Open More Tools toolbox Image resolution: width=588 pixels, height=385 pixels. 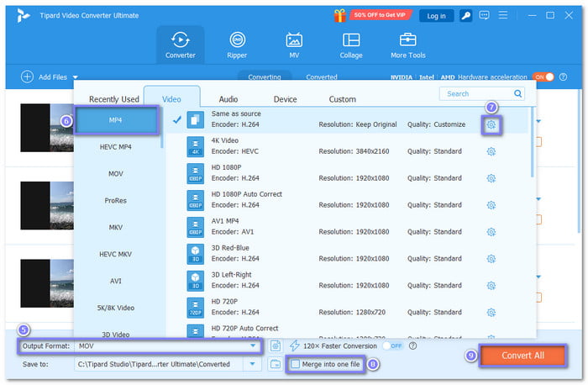pyautogui.click(x=408, y=45)
